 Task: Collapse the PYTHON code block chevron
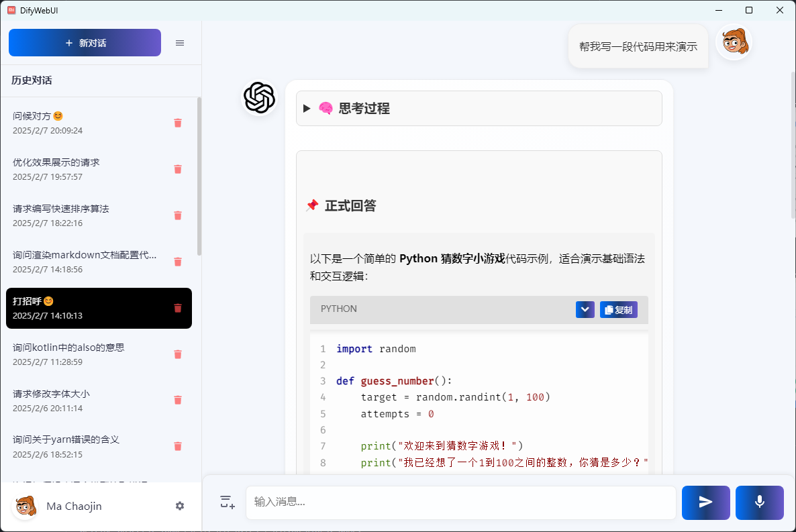(585, 310)
